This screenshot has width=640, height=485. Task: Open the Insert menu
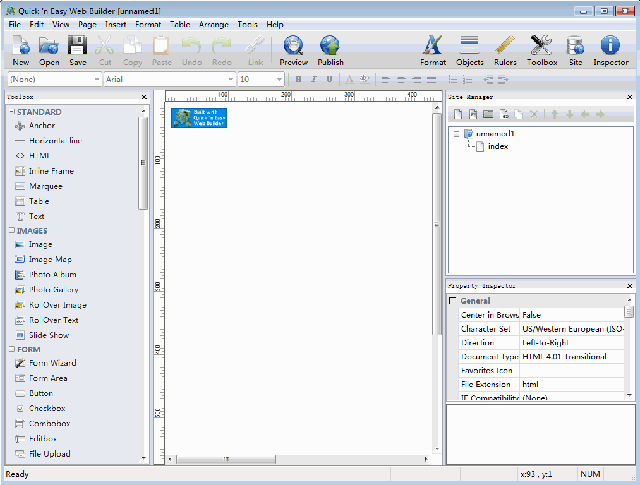[x=116, y=24]
